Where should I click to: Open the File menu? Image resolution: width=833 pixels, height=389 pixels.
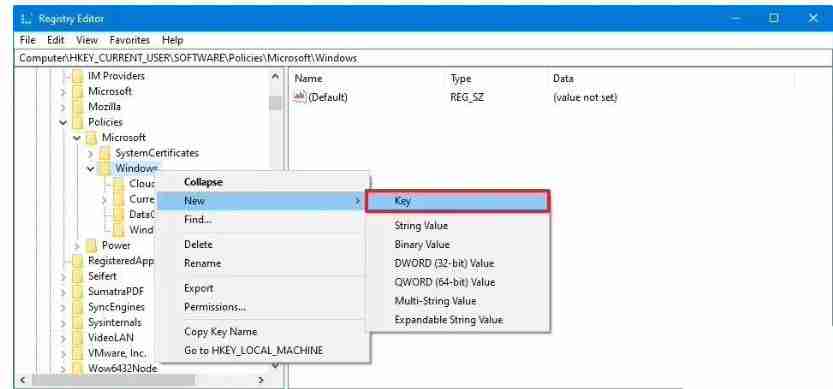(x=27, y=40)
